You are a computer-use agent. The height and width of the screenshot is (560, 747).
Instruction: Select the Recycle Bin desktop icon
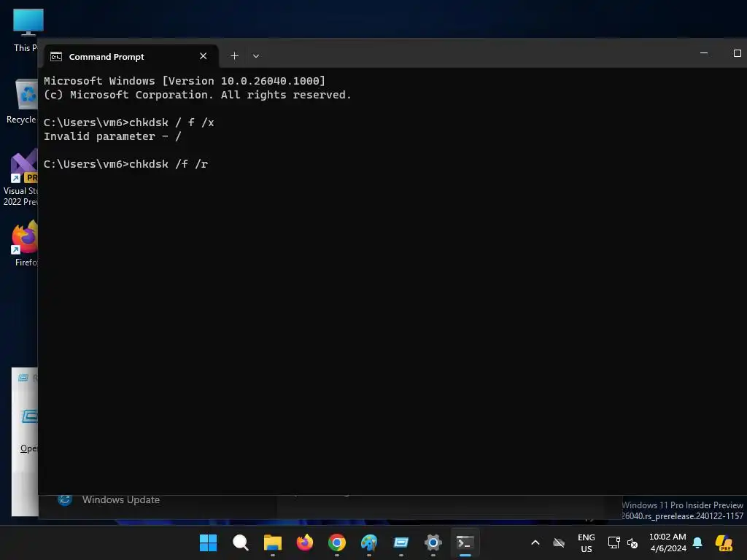(23, 101)
